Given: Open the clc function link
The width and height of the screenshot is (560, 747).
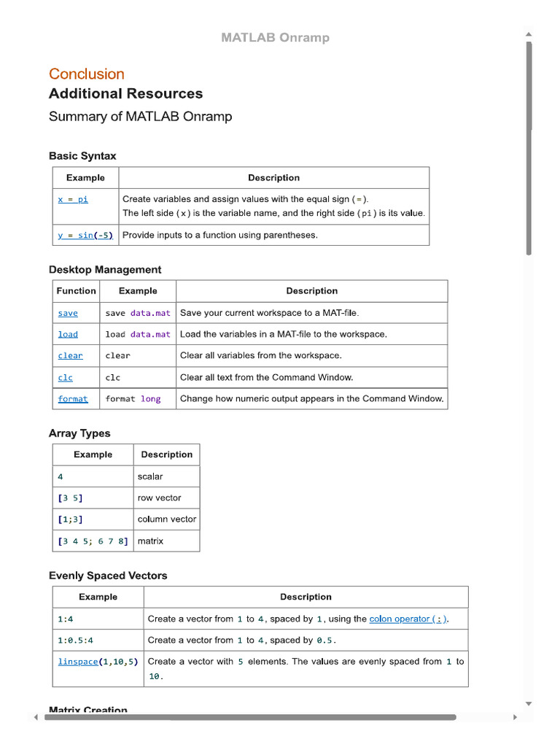Looking at the screenshot, I should pyautogui.click(x=65, y=378).
